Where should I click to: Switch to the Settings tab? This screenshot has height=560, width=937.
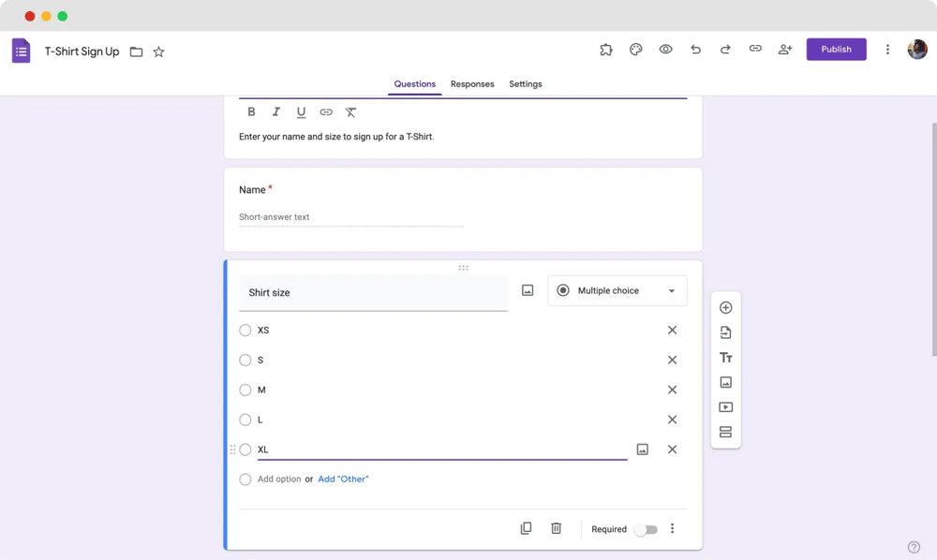(526, 84)
